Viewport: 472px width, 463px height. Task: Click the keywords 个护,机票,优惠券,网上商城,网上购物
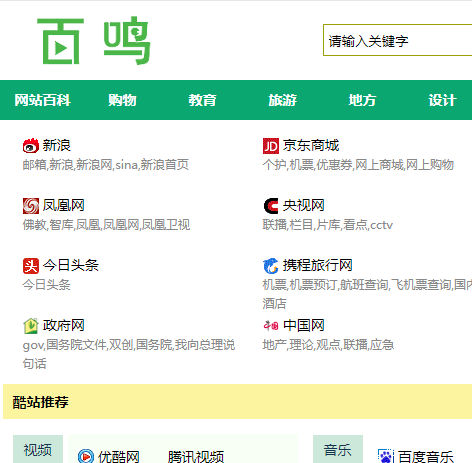358,165
